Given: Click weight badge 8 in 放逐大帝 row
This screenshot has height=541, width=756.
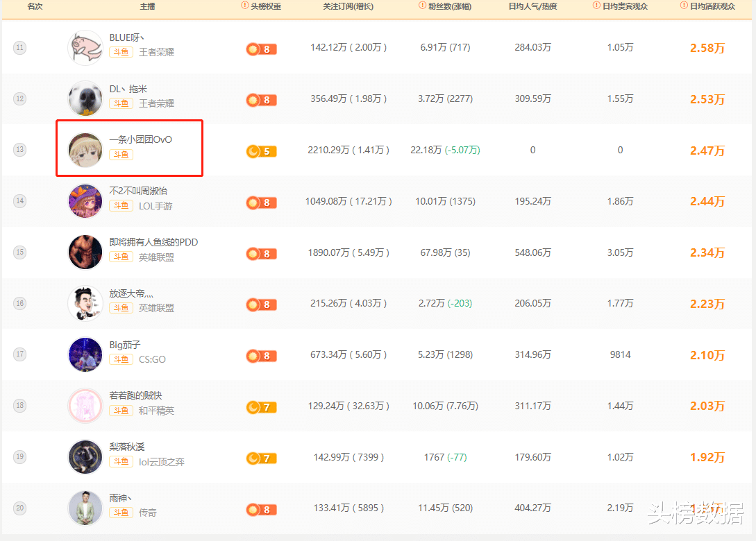Looking at the screenshot, I should [x=261, y=304].
